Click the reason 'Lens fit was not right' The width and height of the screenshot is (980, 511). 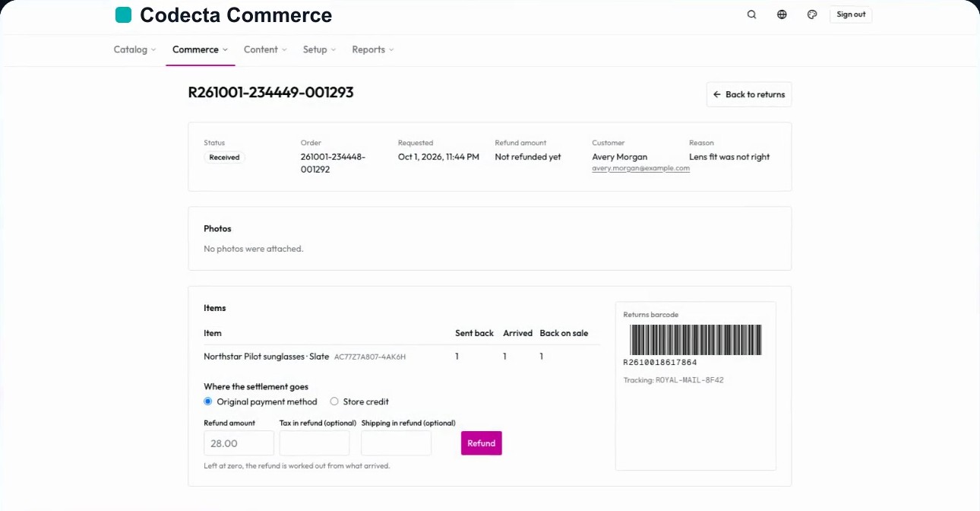tap(729, 157)
